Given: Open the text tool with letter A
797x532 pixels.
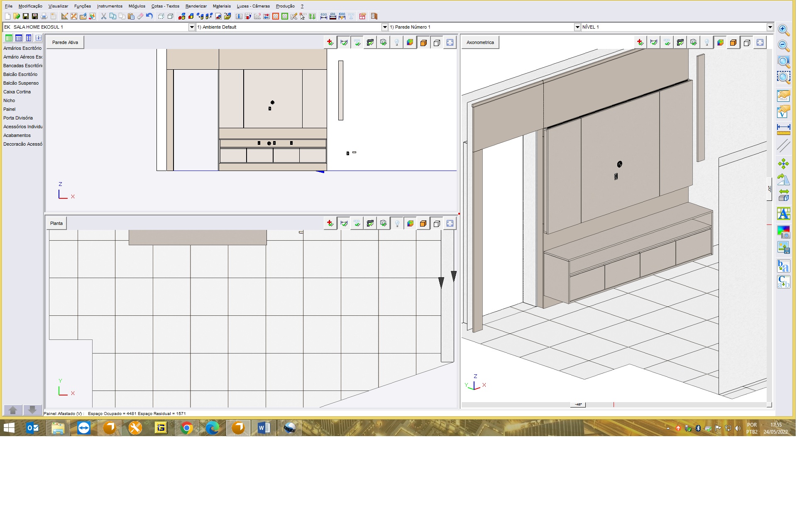Looking at the screenshot, I should pos(784,214).
